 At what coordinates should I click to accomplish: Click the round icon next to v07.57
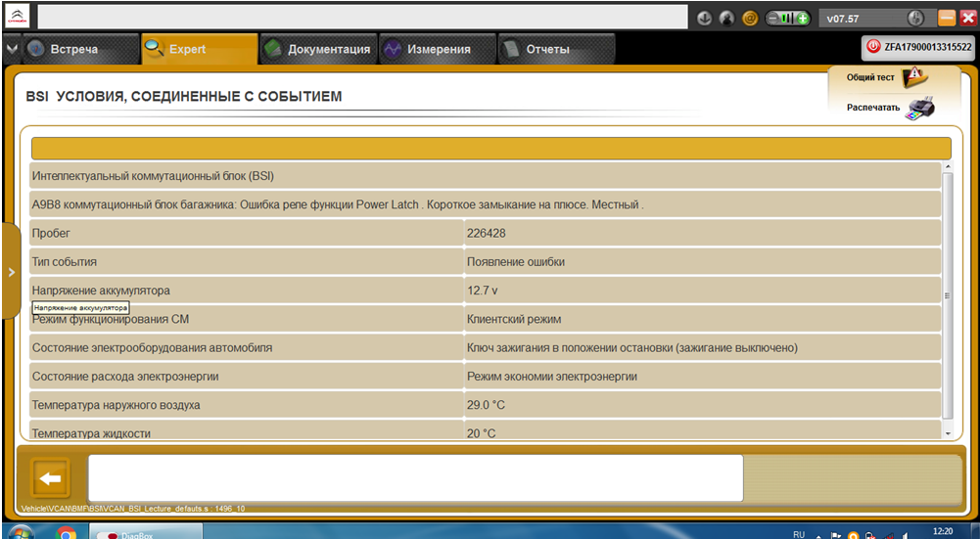[x=916, y=19]
